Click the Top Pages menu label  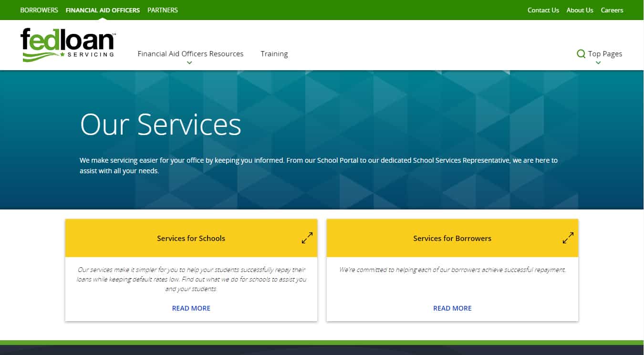[605, 54]
